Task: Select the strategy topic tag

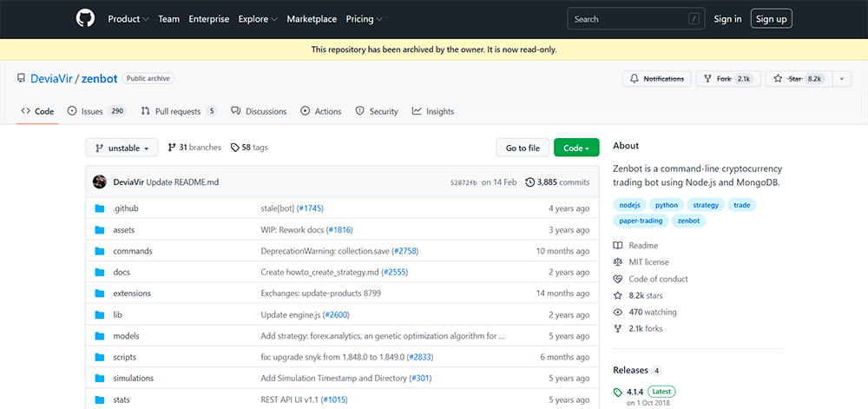Action: pyautogui.click(x=706, y=205)
